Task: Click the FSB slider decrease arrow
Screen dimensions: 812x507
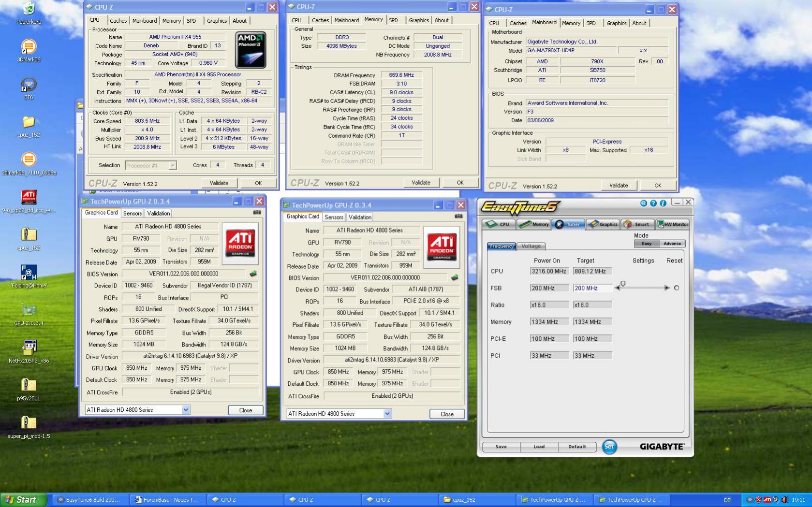Action: (617, 288)
